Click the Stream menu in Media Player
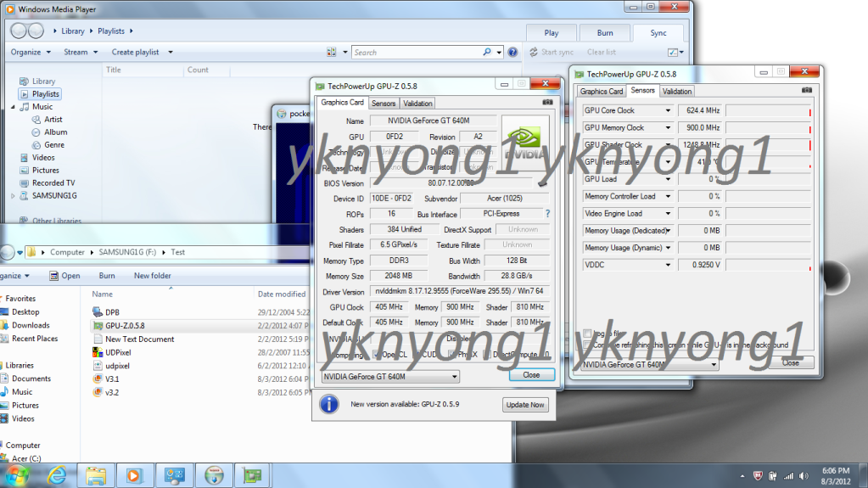The width and height of the screenshot is (868, 488). click(81, 52)
